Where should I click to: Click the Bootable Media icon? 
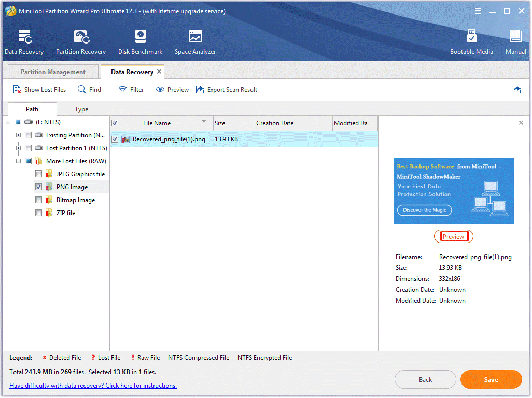[x=471, y=37]
